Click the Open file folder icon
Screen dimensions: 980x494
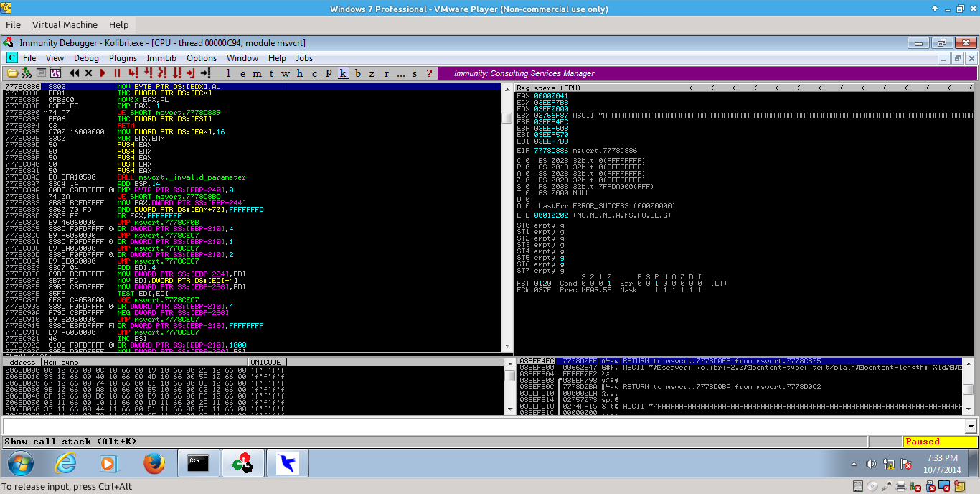point(12,73)
